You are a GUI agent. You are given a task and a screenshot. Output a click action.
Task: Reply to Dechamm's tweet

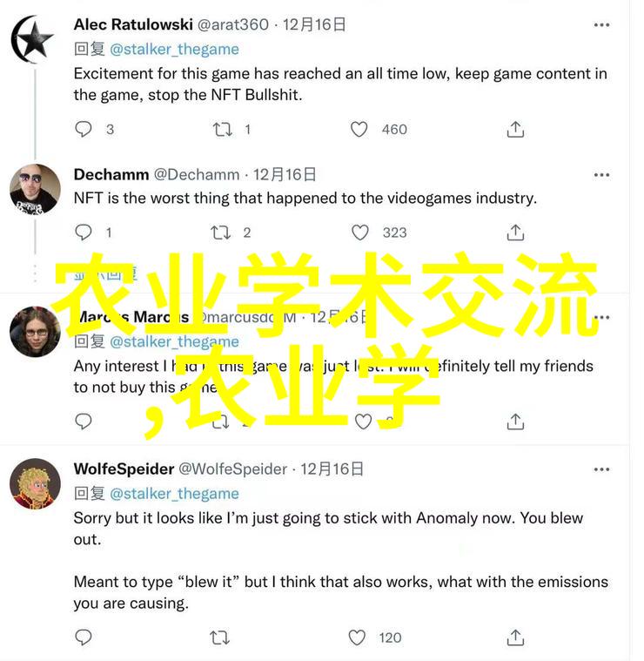tap(84, 233)
